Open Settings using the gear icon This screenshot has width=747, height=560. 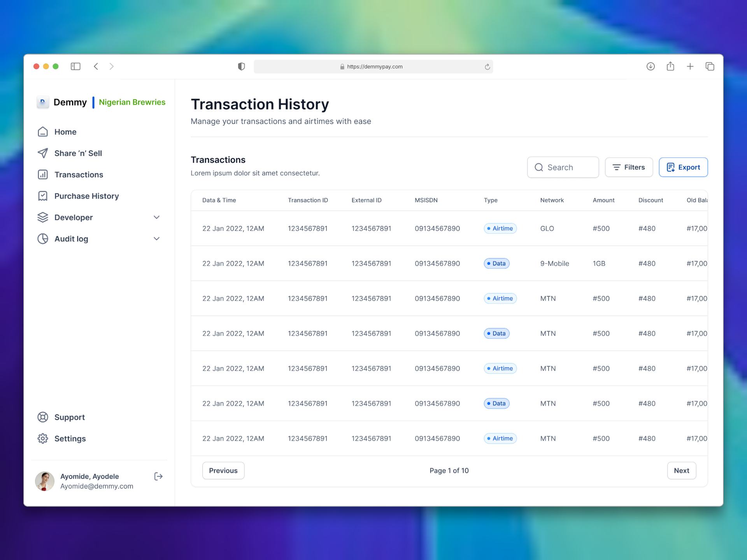[x=43, y=438]
